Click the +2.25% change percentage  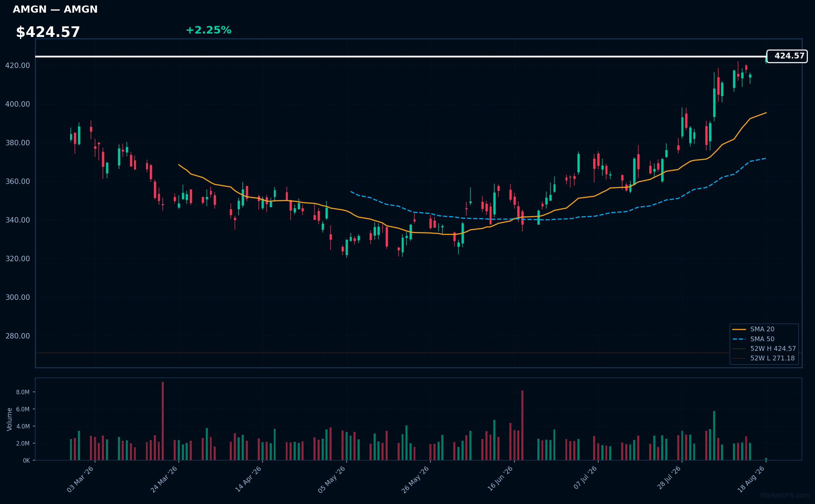[x=209, y=30]
